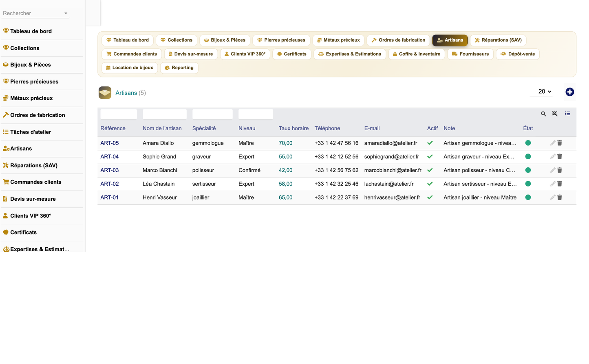Sort by the Nom de l'artisan column header
Screen dimensions: 589x364
(162, 128)
